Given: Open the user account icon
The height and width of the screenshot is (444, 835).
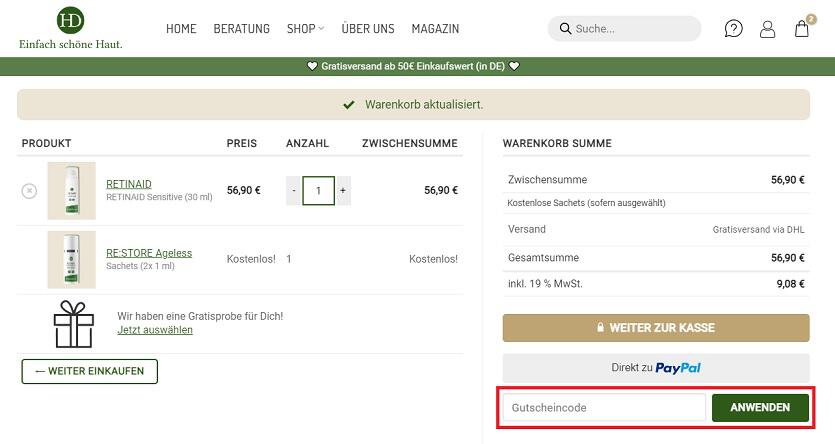Looking at the screenshot, I should pos(767,29).
